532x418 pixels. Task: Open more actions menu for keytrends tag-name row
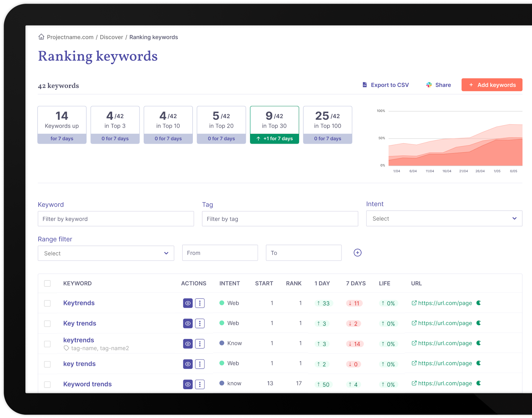coord(200,344)
